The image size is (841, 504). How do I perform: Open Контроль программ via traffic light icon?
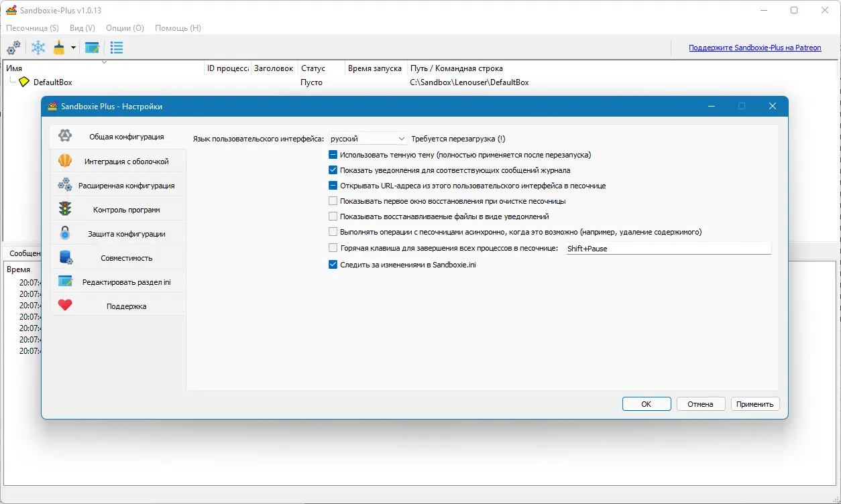pyautogui.click(x=118, y=208)
